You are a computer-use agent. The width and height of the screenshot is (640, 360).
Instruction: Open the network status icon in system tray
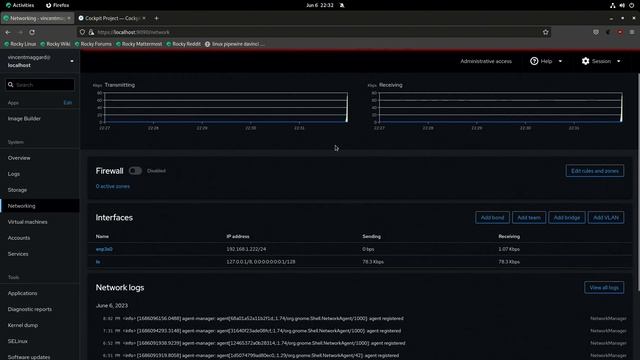pyautogui.click(x=612, y=5)
